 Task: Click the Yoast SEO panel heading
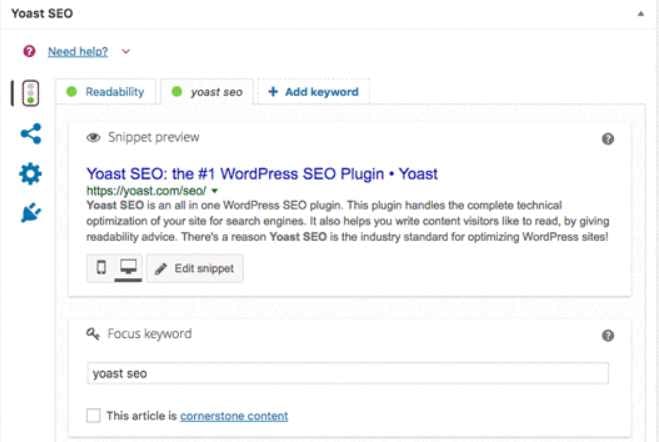[42, 13]
